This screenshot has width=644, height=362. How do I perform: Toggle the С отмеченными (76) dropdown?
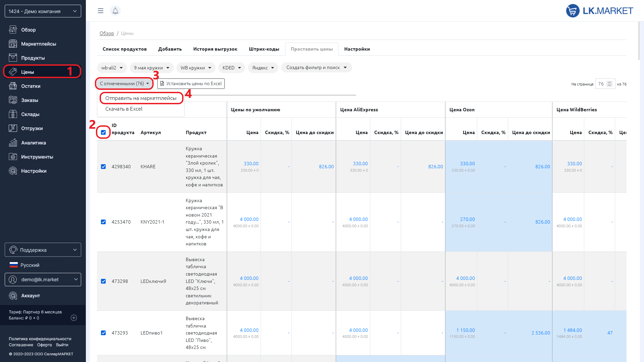pos(124,83)
